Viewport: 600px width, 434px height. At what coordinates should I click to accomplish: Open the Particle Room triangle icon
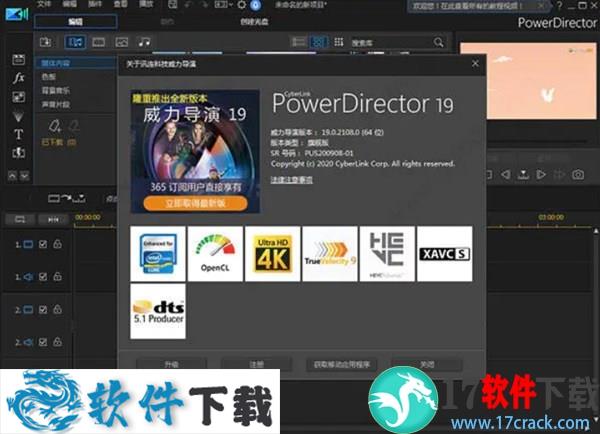[x=18, y=116]
